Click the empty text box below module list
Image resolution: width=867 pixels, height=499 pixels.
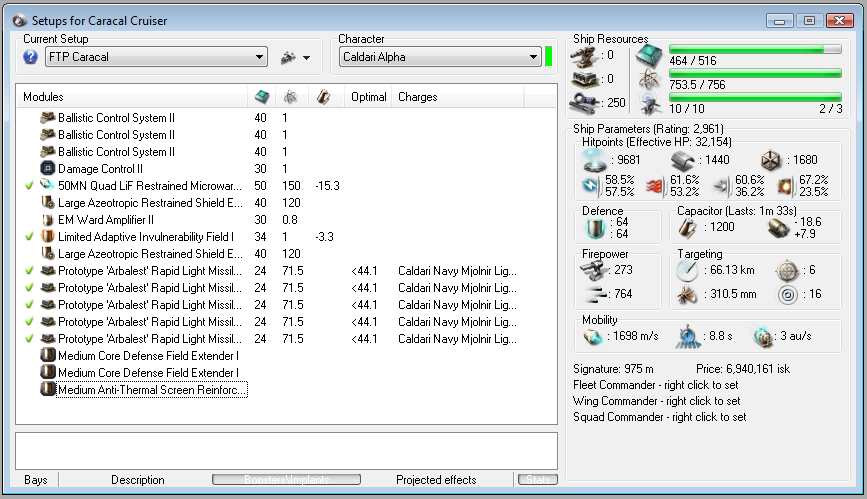tap(286, 451)
